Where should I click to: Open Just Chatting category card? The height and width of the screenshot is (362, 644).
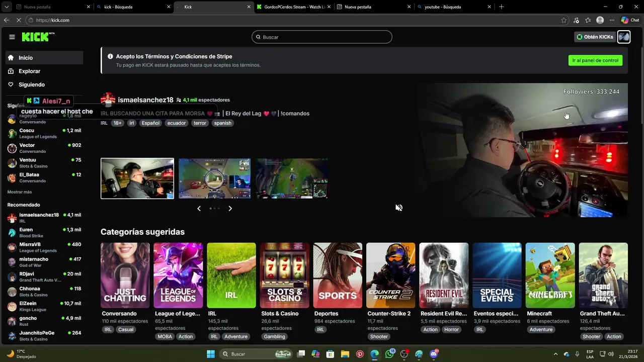[x=125, y=276]
